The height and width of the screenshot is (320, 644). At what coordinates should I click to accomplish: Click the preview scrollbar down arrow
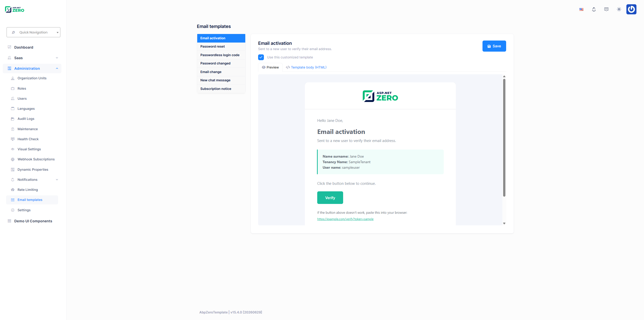[504, 223]
